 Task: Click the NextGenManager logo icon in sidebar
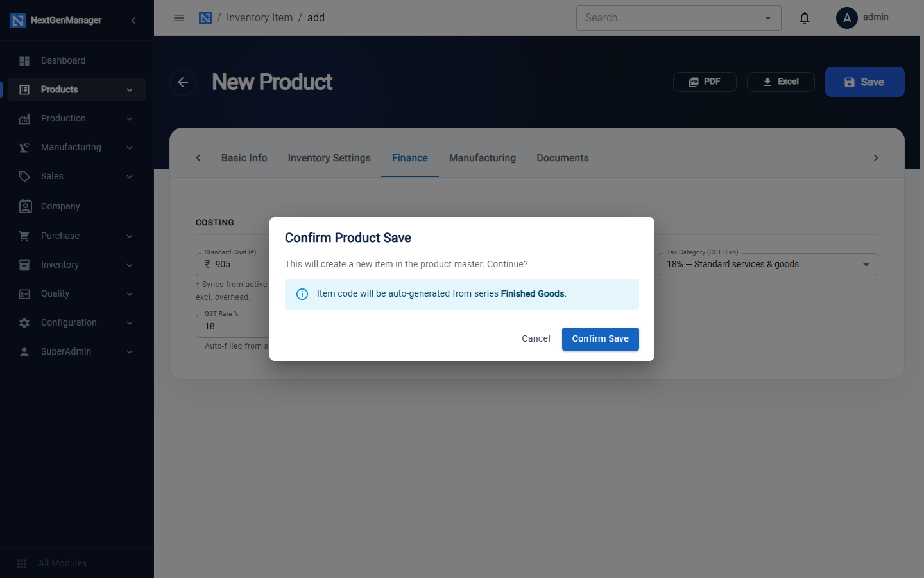coord(18,21)
